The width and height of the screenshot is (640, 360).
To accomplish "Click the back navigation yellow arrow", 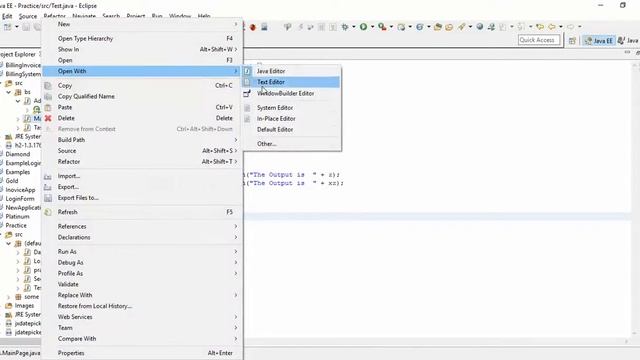I will pyautogui.click(x=552, y=27).
